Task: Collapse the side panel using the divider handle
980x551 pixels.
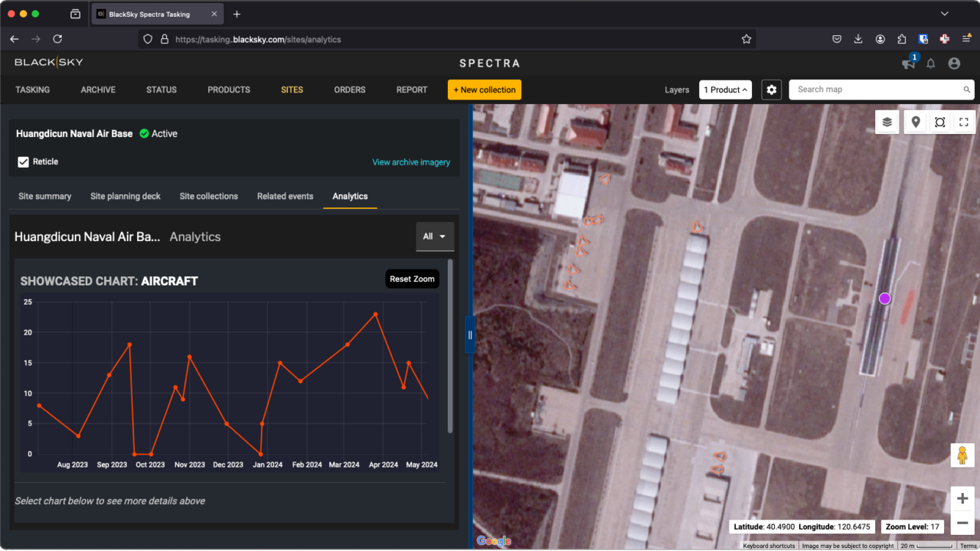Action: click(469, 334)
